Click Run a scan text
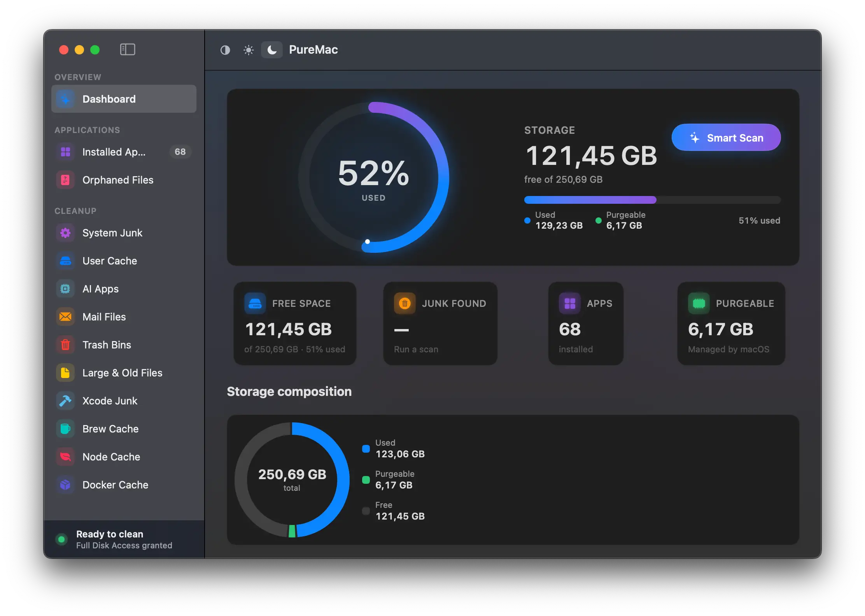The height and width of the screenshot is (616, 865). pyautogui.click(x=416, y=349)
